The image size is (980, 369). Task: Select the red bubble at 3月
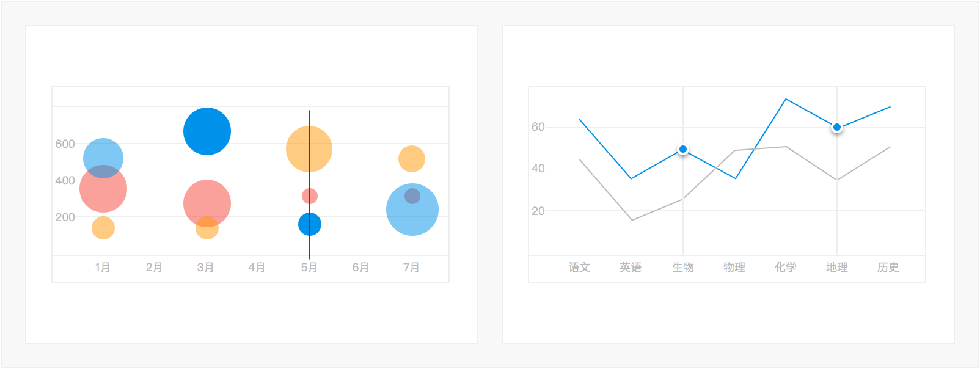coord(207,203)
